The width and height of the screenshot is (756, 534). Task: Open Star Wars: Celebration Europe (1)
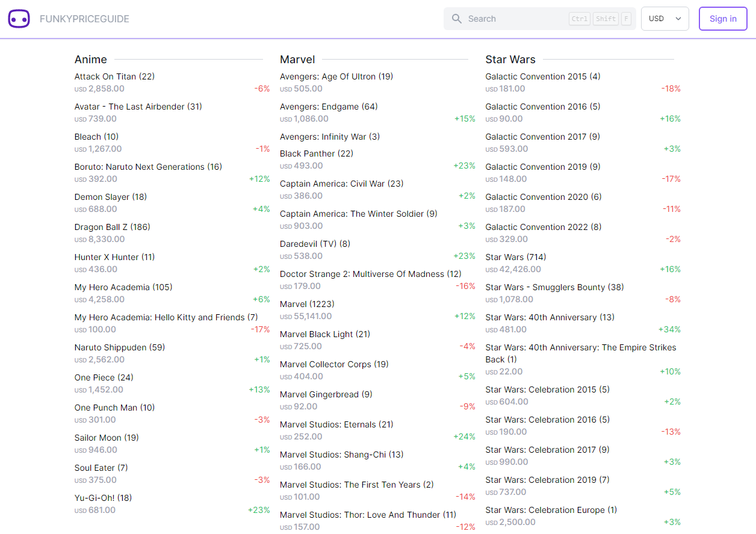pyautogui.click(x=551, y=510)
